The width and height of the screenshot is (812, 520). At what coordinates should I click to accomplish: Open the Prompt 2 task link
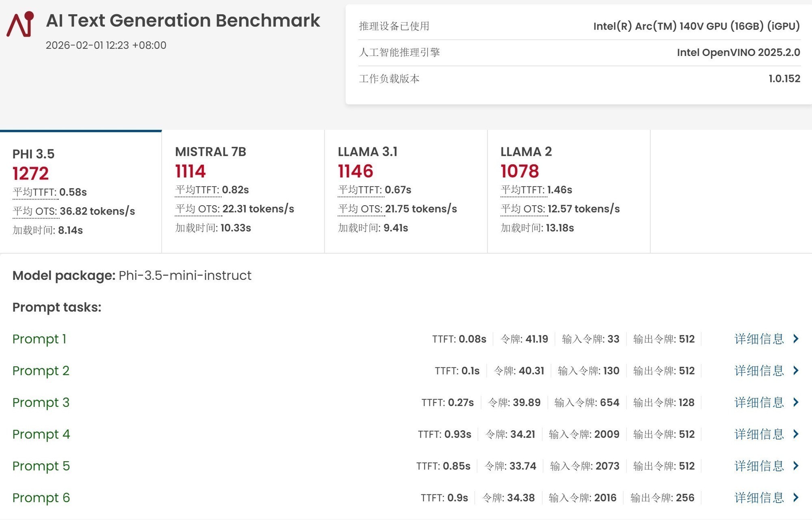pos(41,370)
